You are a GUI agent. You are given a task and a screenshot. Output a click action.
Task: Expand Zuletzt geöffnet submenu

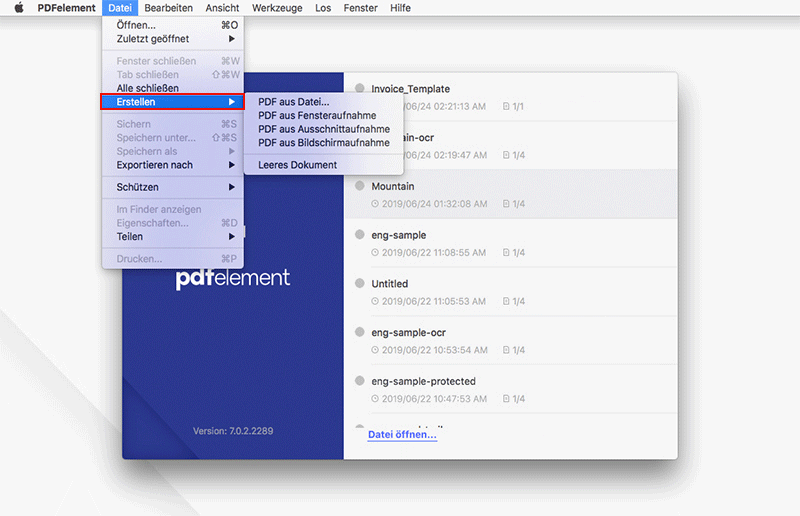pos(173,39)
